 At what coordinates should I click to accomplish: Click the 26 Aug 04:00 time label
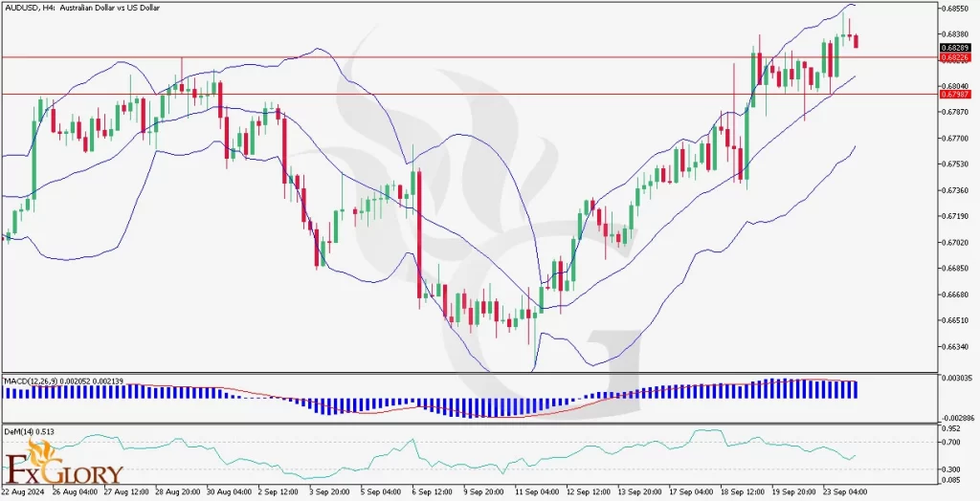[x=74, y=491]
